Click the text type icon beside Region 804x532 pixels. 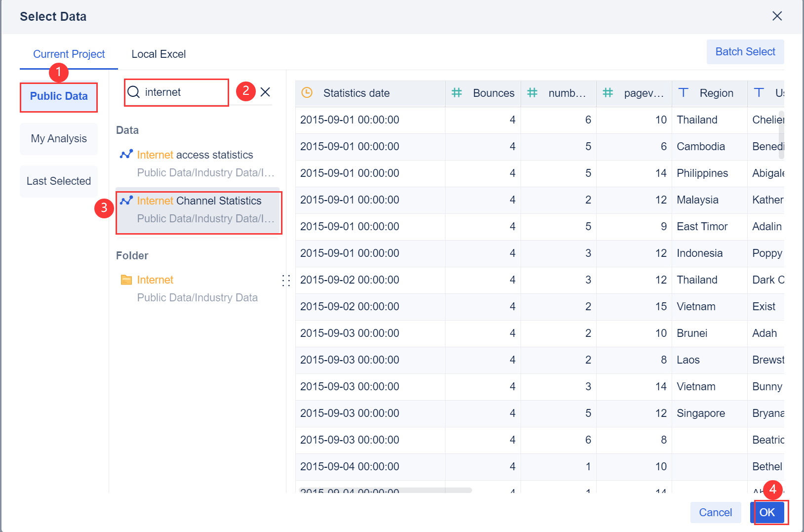click(683, 93)
